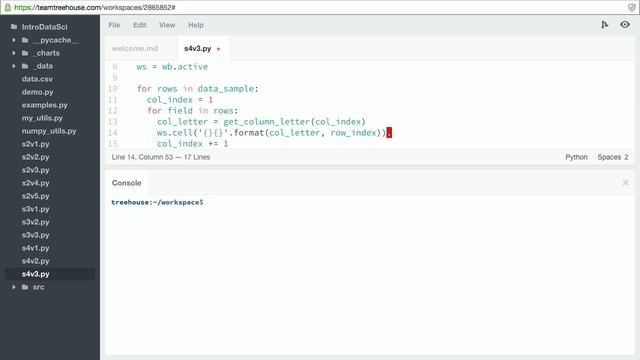Click code line 8 'ws = wb.active'

pyautogui.click(x=172, y=67)
